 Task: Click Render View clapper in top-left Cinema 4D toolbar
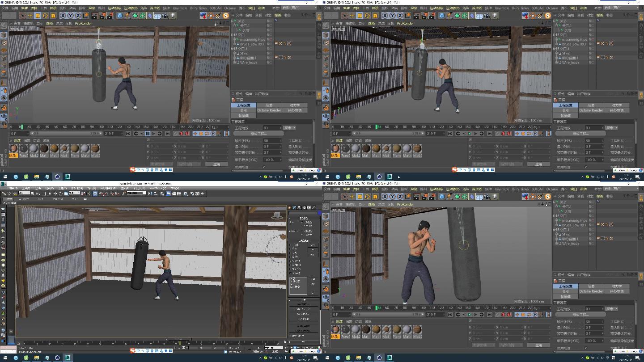click(x=95, y=16)
